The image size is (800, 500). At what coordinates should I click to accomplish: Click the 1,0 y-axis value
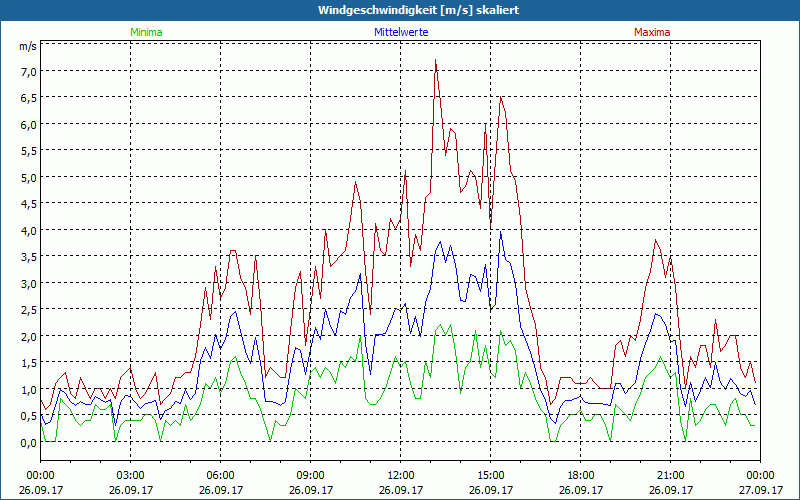(29, 390)
